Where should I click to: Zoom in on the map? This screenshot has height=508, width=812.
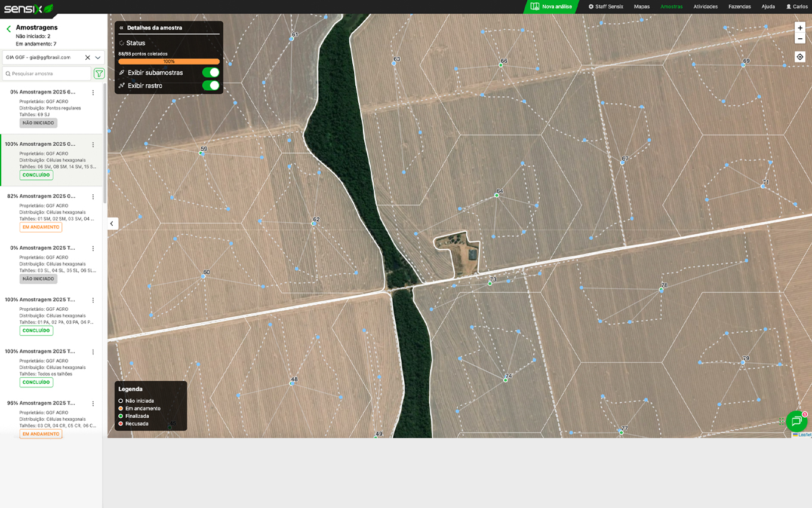pyautogui.click(x=800, y=27)
